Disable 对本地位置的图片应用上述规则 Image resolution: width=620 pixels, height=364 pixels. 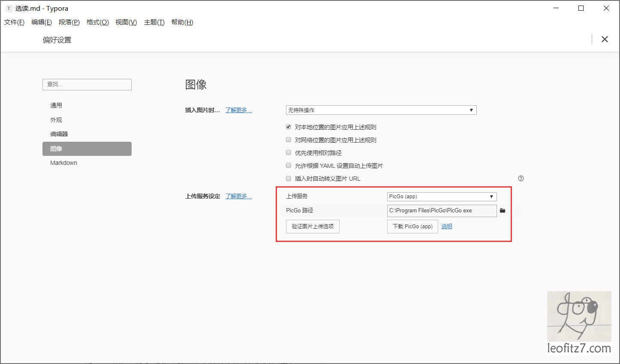pyautogui.click(x=288, y=126)
